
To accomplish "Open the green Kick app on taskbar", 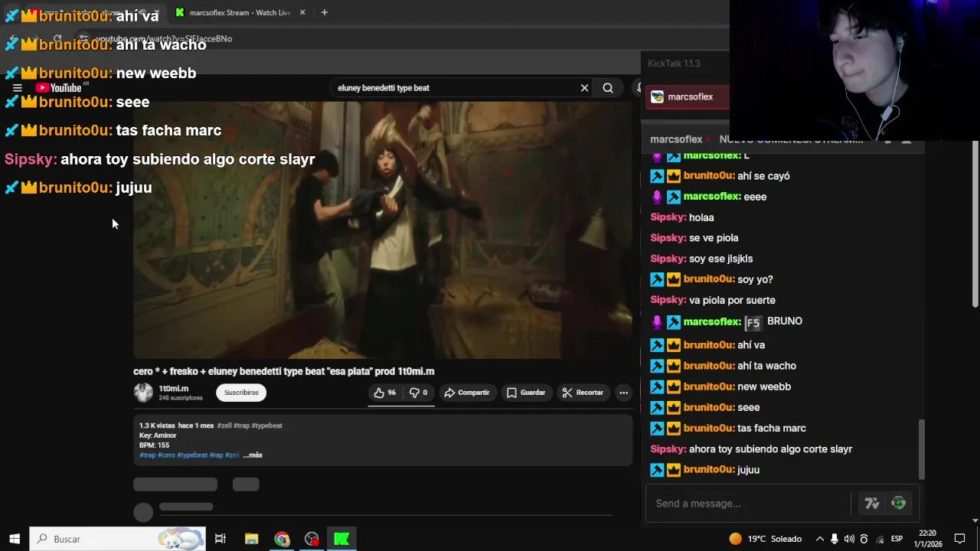I will (x=341, y=539).
